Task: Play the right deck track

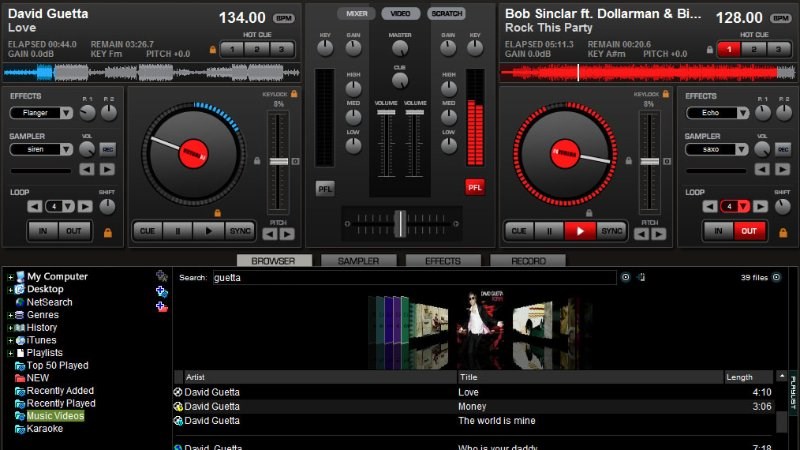Action: click(x=580, y=231)
